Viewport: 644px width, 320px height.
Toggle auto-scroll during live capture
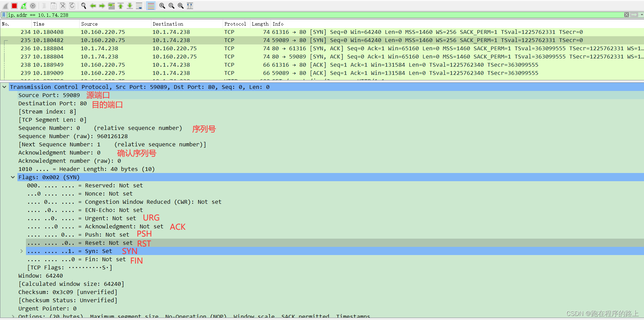pyautogui.click(x=139, y=6)
